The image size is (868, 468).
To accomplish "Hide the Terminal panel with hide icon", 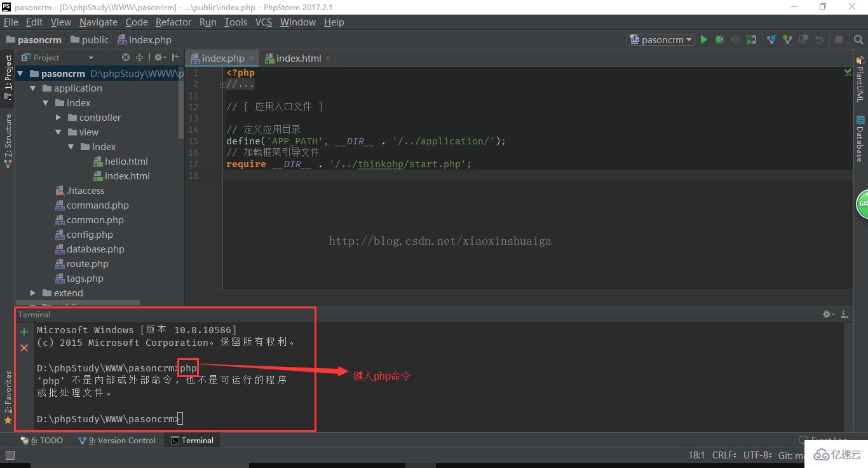I will tap(844, 314).
